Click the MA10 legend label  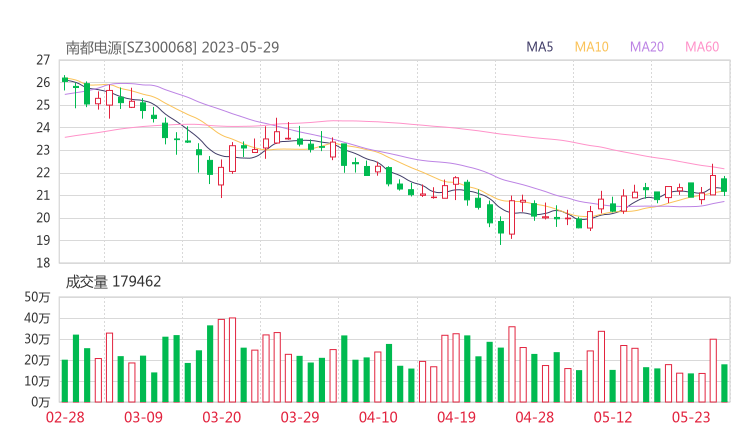click(x=591, y=47)
